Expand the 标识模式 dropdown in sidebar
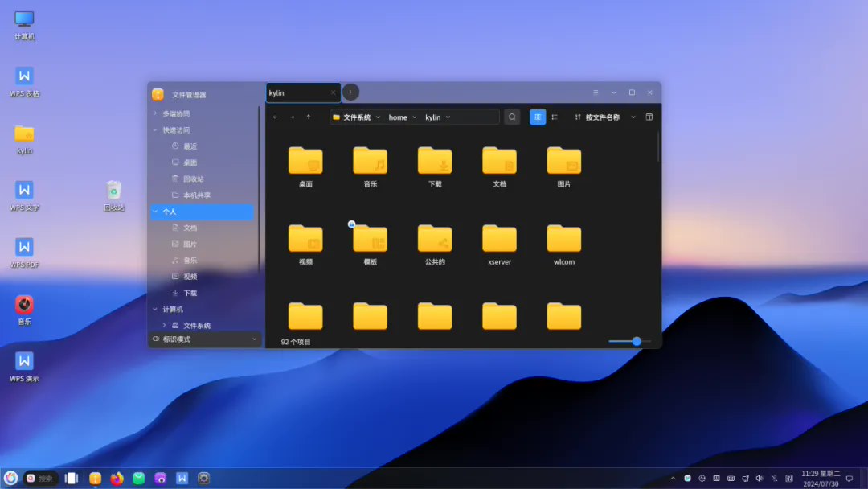This screenshot has height=489, width=868. coord(255,339)
